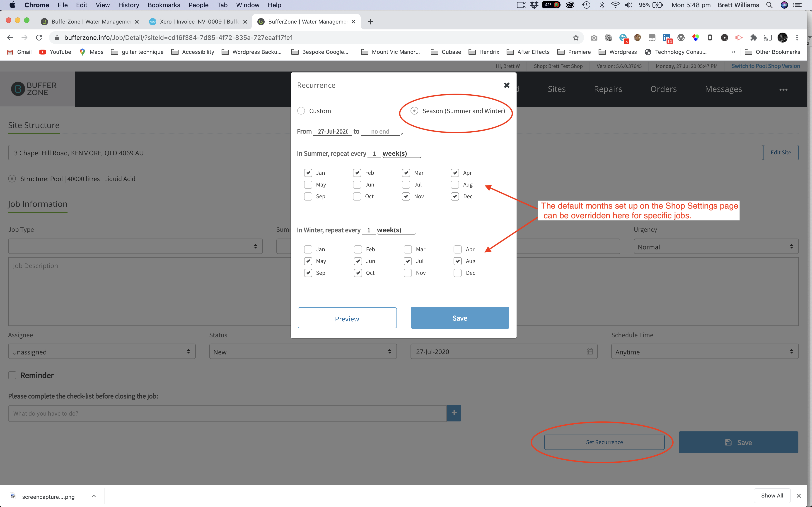Check May in the Summer months
Image resolution: width=812 pixels, height=507 pixels.
point(308,184)
